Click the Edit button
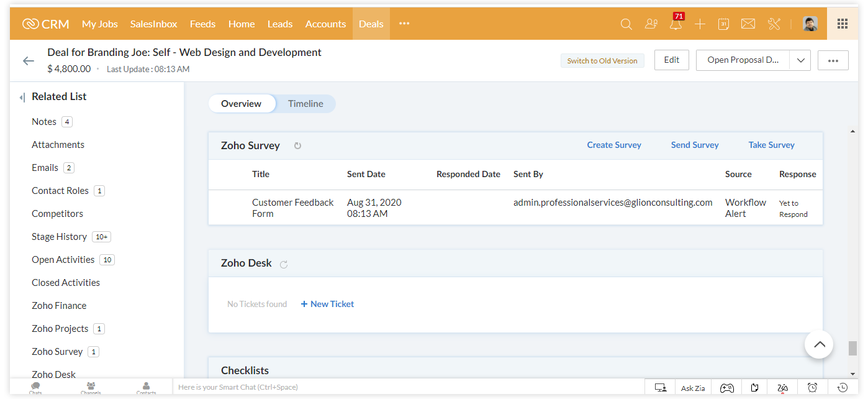 (672, 60)
